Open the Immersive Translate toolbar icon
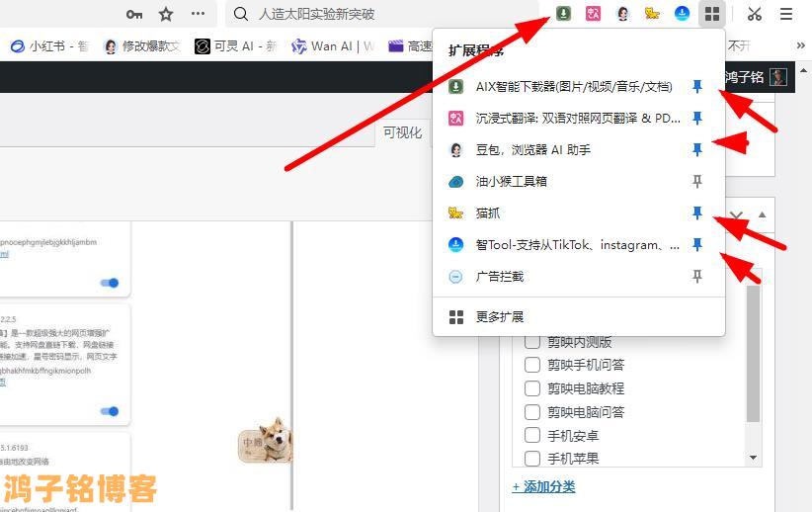Image resolution: width=812 pixels, height=512 pixels. pos(593,14)
